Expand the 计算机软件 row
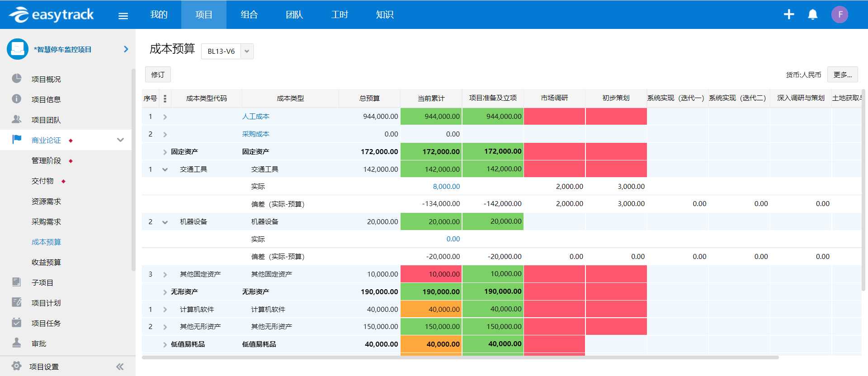868x376 pixels. coord(165,310)
